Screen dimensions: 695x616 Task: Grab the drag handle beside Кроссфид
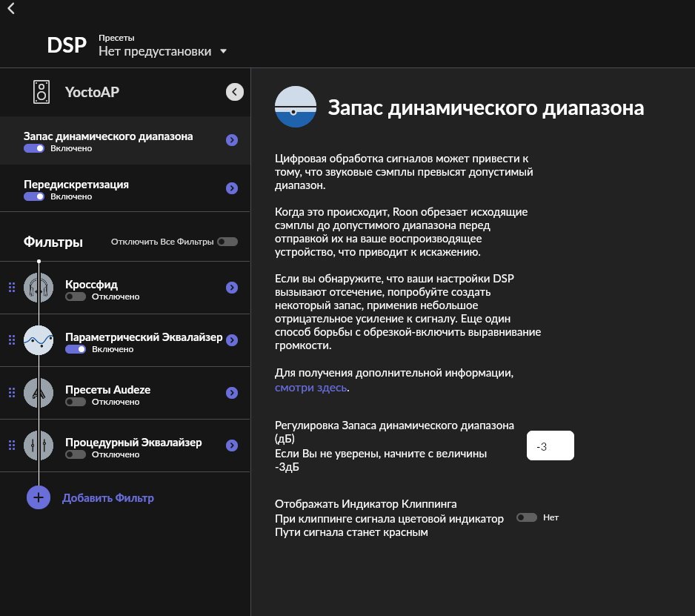[12, 288]
